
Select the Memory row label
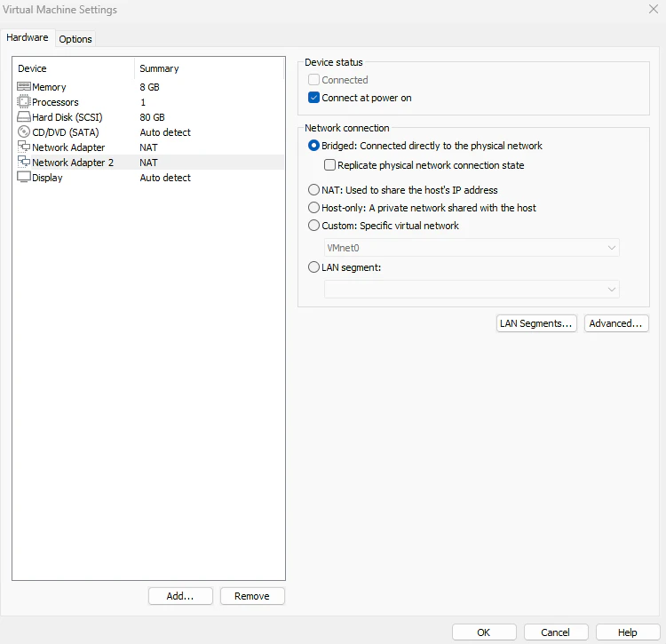click(x=49, y=87)
